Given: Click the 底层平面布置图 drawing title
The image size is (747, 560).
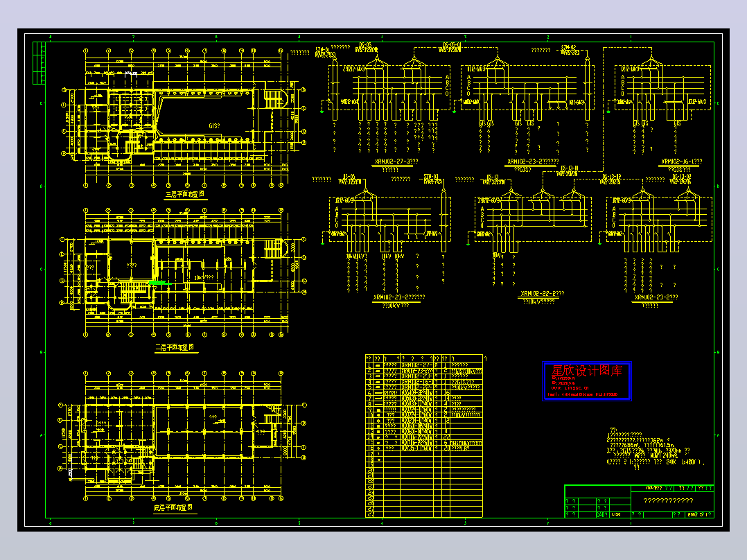Looking at the screenshot, I should [x=173, y=507].
